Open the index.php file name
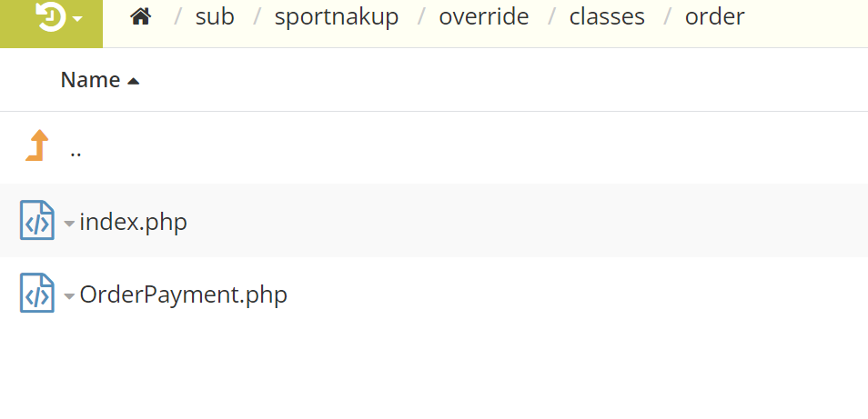The height and width of the screenshot is (419, 868). pos(134,221)
